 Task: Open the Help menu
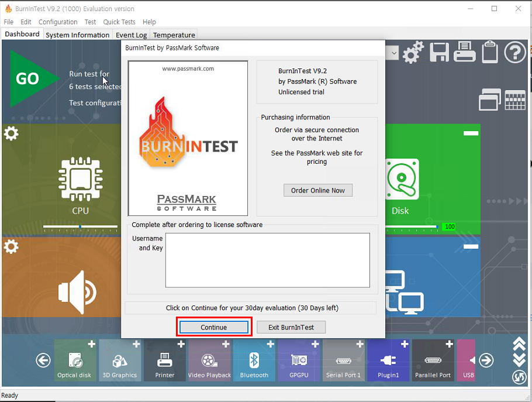149,22
